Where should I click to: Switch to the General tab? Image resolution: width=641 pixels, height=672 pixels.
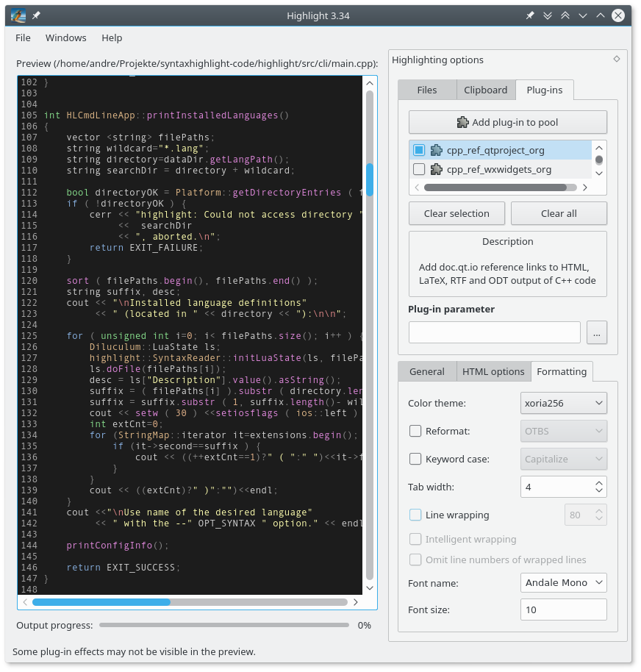(427, 371)
